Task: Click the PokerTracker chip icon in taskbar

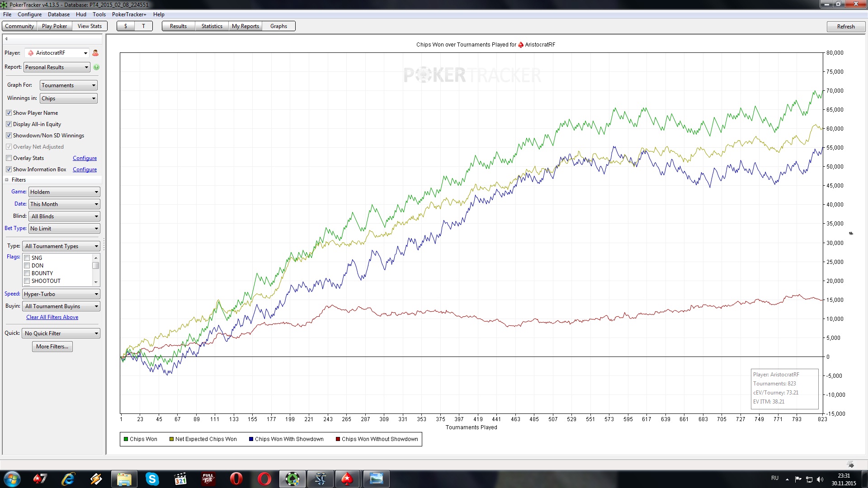Action: (x=292, y=479)
